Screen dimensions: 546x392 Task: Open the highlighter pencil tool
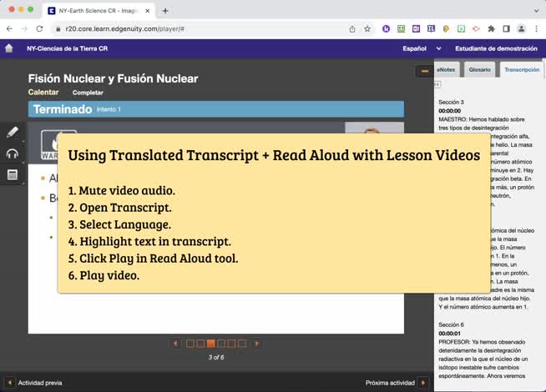(x=12, y=132)
